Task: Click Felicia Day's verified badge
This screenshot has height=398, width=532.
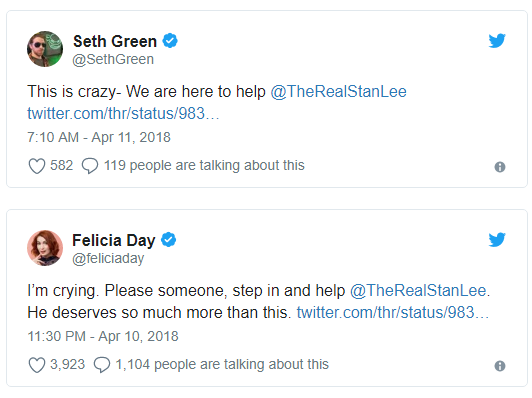Action: click(168, 240)
